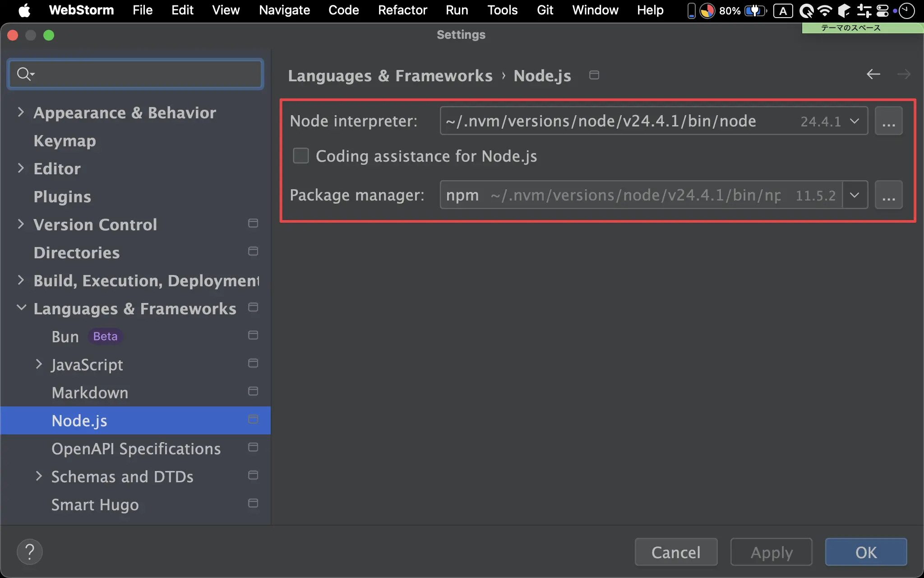Image resolution: width=924 pixels, height=578 pixels.
Task: Collapse the Languages & Frameworks section
Action: point(21,308)
